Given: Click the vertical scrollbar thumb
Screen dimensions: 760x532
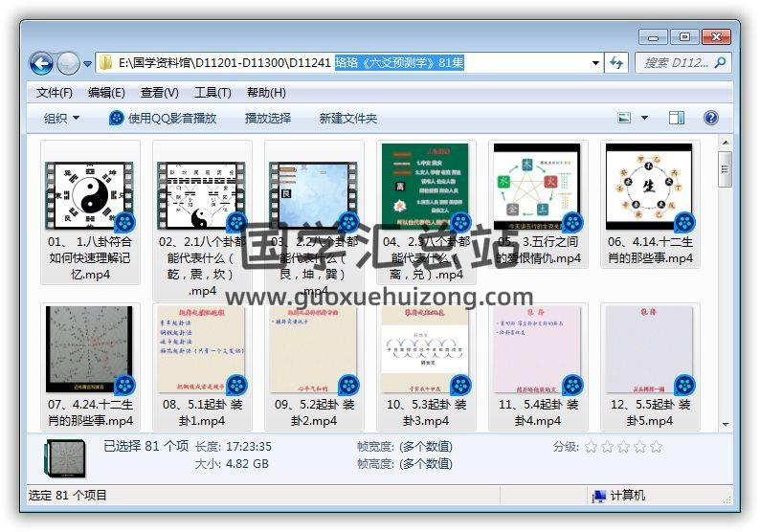Looking at the screenshot, I should (x=726, y=169).
